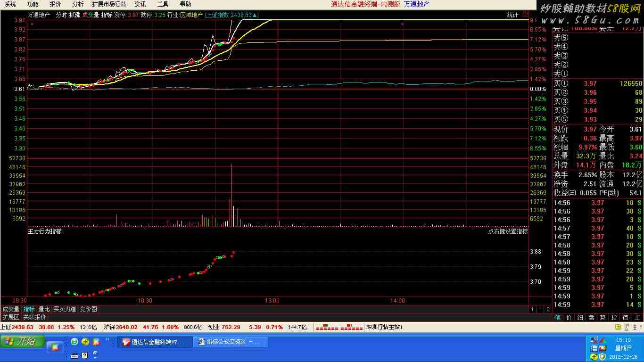Click the 统计 button above the chart
This screenshot has width=644, height=362.
[512, 15]
